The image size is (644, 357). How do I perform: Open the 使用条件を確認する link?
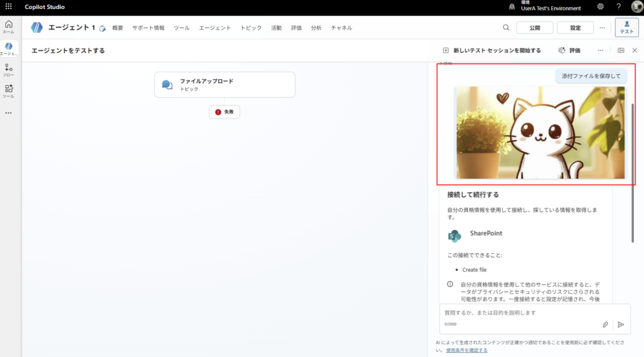pyautogui.click(x=467, y=351)
